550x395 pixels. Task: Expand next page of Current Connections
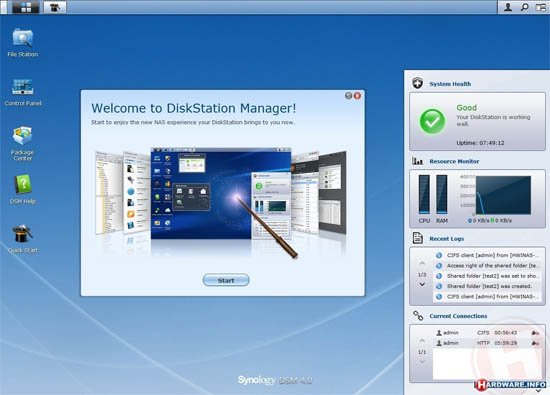(422, 362)
